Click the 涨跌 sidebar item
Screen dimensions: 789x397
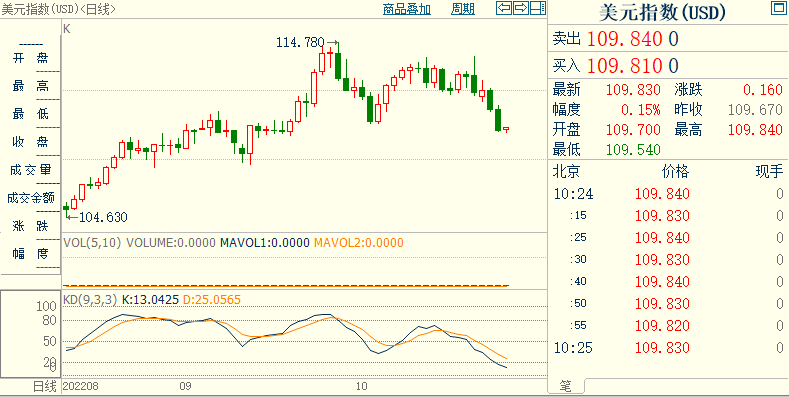(30, 226)
